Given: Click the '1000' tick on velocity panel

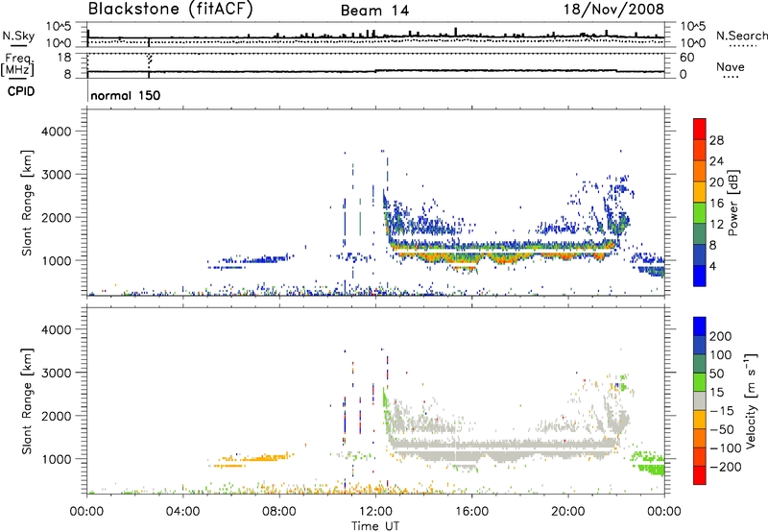Looking at the screenshot, I should [56, 459].
